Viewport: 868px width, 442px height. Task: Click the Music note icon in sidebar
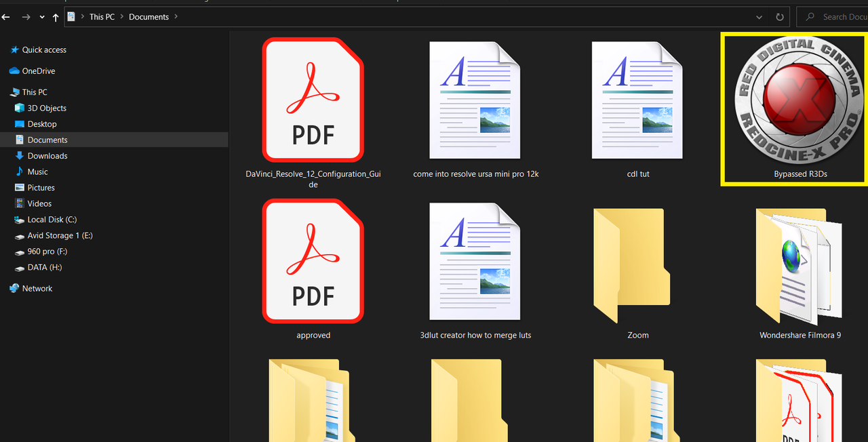[x=20, y=172]
